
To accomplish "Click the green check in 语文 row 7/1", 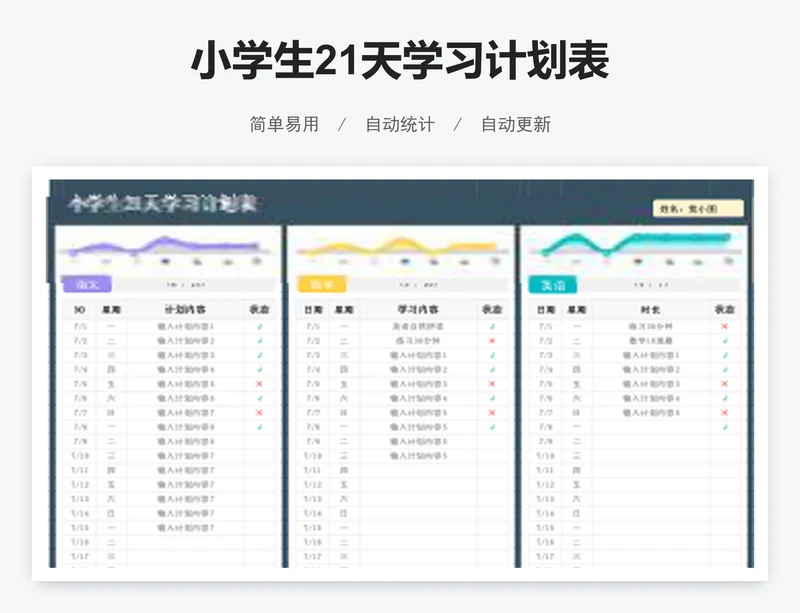I will pyautogui.click(x=260, y=326).
